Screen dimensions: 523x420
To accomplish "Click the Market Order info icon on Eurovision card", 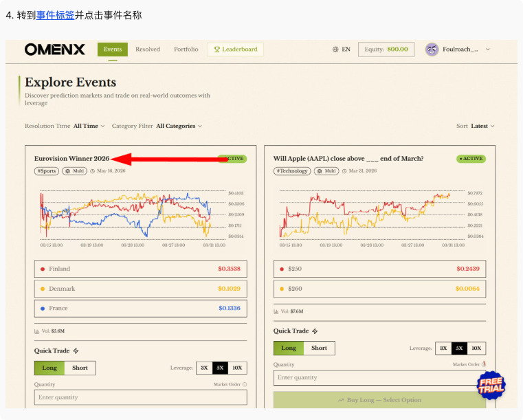I will pos(245,384).
